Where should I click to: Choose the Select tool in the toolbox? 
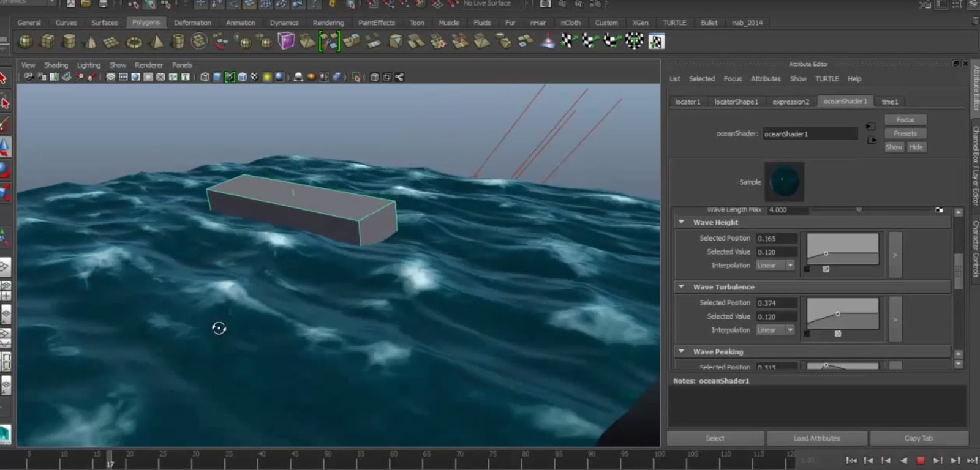pos(5,78)
